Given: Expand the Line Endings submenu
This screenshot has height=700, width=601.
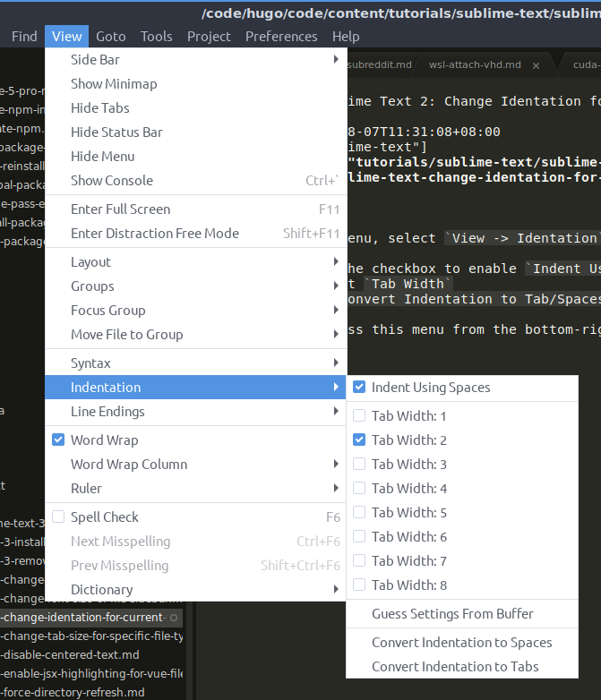Looking at the screenshot, I should coord(196,411).
